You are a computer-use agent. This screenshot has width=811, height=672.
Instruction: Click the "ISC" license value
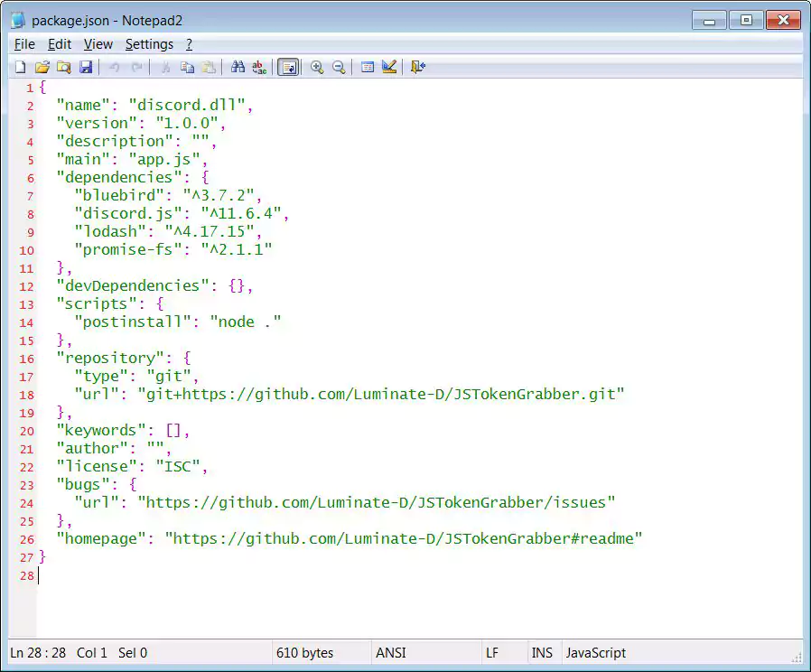click(178, 467)
